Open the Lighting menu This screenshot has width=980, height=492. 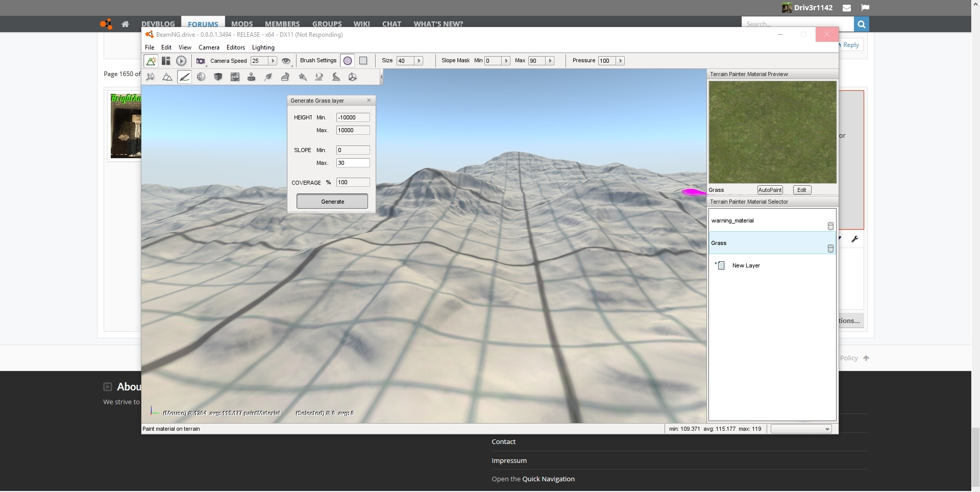click(263, 47)
